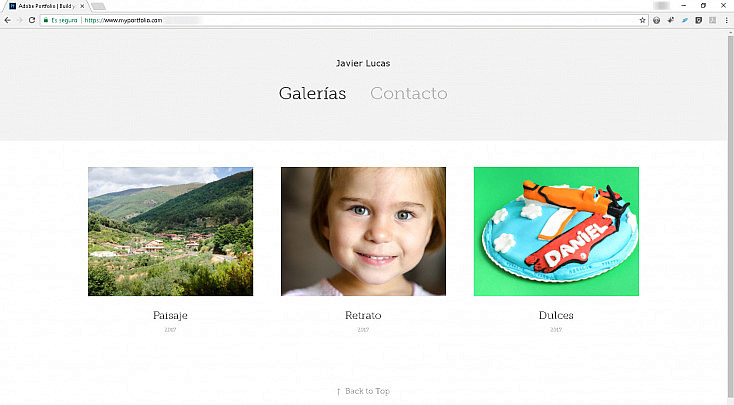The width and height of the screenshot is (734, 405).
Task: Open the Dulces cake thumbnail
Action: point(556,231)
